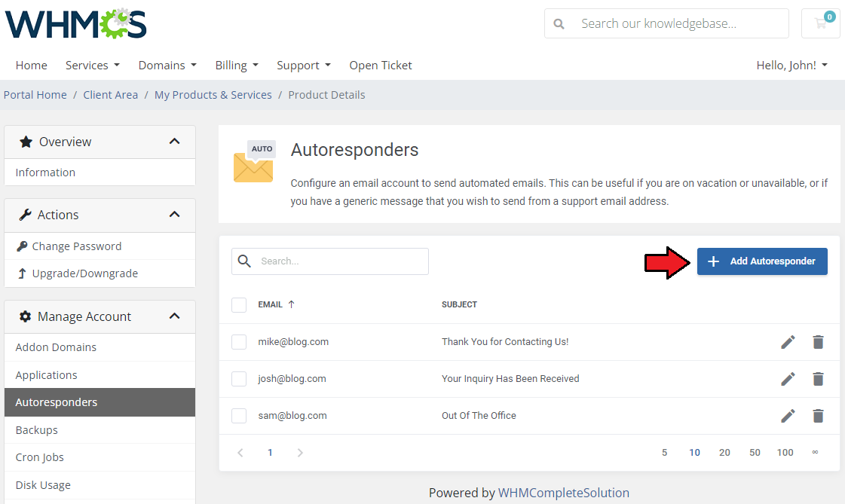845x504 pixels.
Task: Click the mike@blog.com email text
Action: (293, 342)
